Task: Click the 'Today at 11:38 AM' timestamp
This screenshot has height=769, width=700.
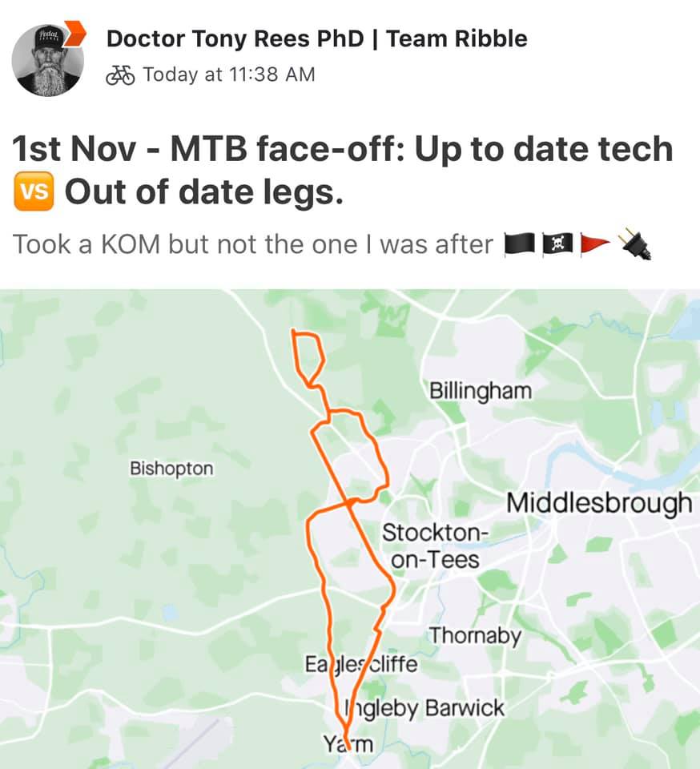Action: coord(229,74)
